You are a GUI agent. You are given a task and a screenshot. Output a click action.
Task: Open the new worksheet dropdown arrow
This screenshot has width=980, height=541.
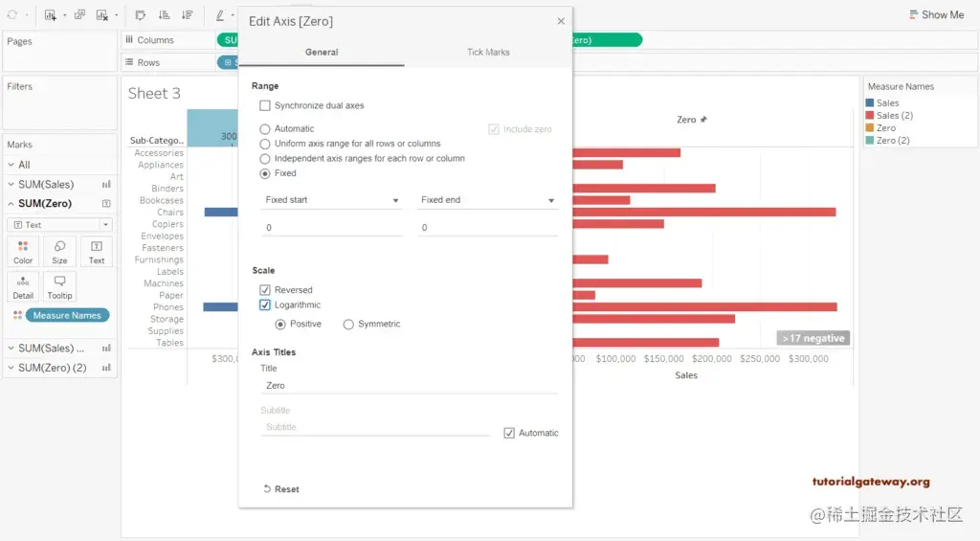click(64, 15)
